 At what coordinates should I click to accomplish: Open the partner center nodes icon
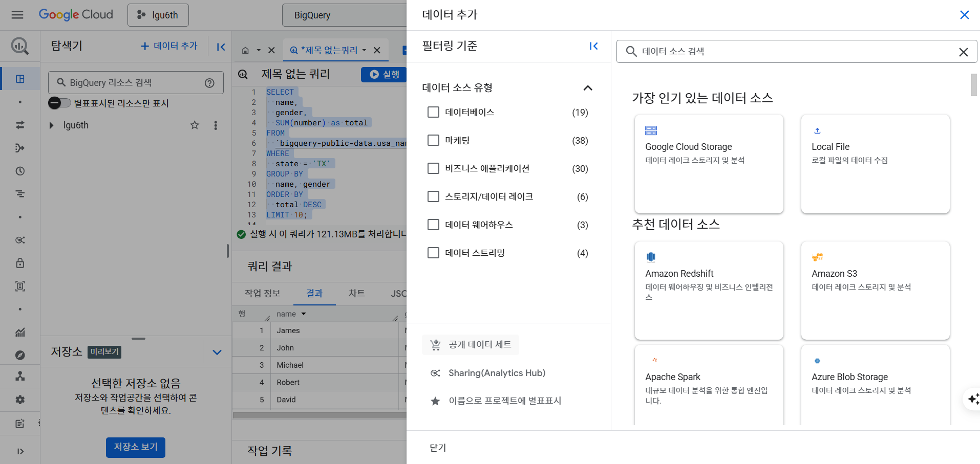pos(20,376)
